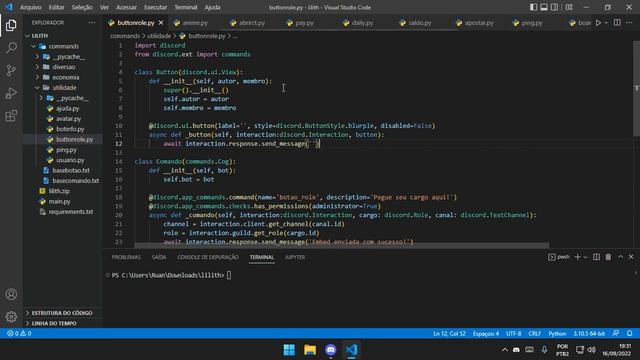Add a new terminal with plus icon
The height and width of the screenshot is (360, 640).
point(577,257)
